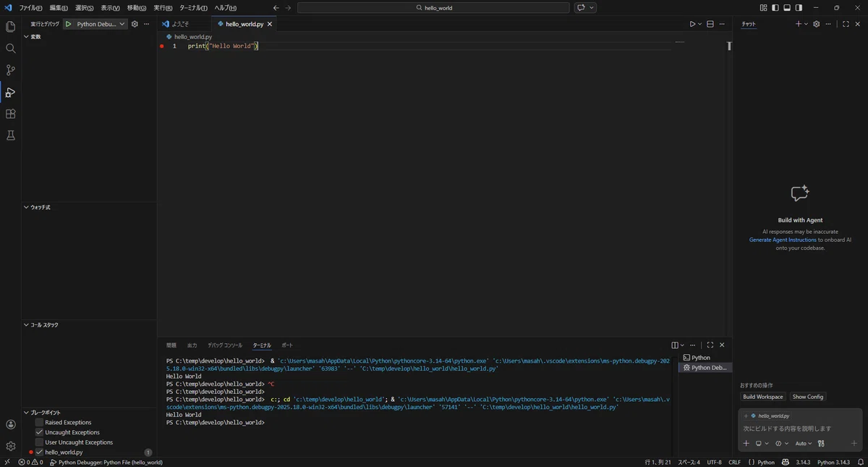Switch to the デバッグ コンソール tab
The width and height of the screenshot is (868, 467).
(x=225, y=345)
